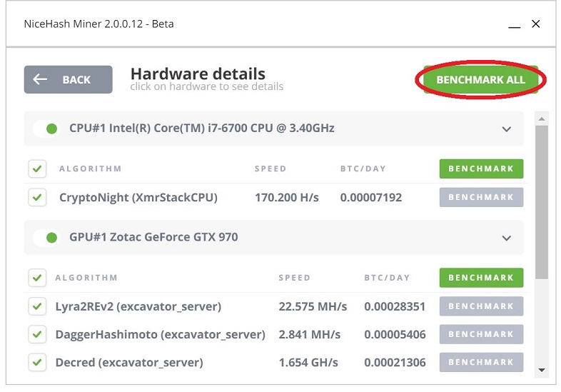Select the Lyra2REv2 (excavator_server) name
561x392 pixels.
138,307
